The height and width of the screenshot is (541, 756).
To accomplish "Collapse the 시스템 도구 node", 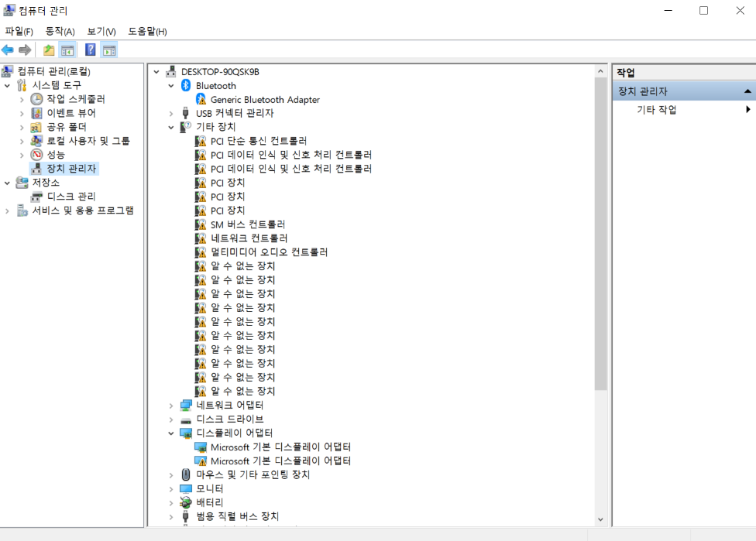I will point(7,86).
